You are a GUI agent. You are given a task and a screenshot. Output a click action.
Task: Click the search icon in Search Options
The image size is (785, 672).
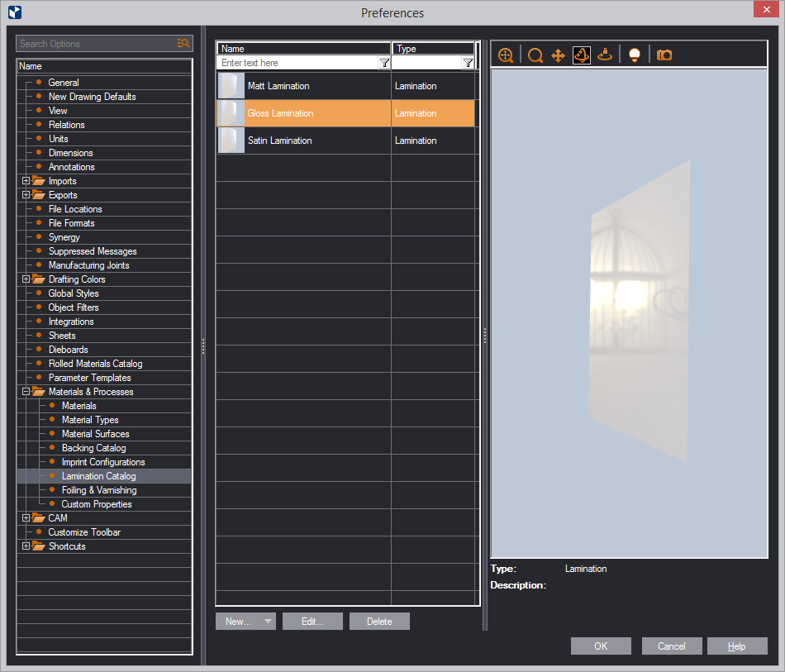pyautogui.click(x=183, y=44)
